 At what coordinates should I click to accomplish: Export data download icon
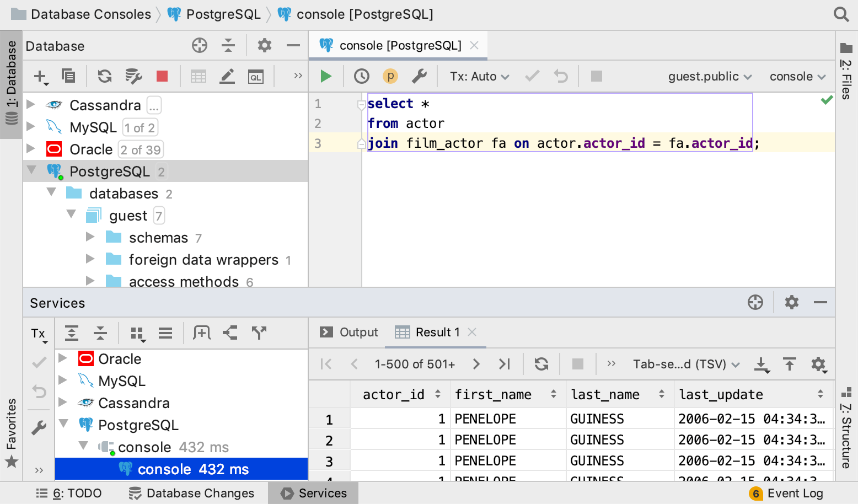click(x=762, y=364)
